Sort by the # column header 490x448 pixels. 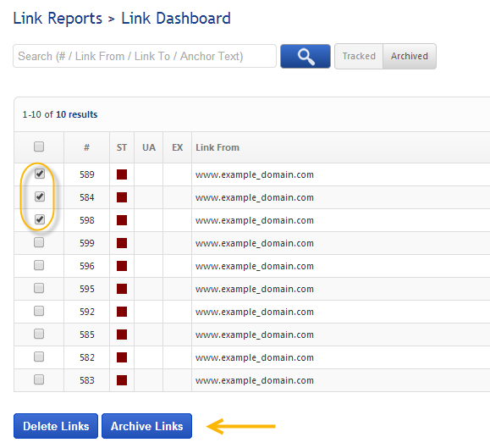pyautogui.click(x=86, y=147)
